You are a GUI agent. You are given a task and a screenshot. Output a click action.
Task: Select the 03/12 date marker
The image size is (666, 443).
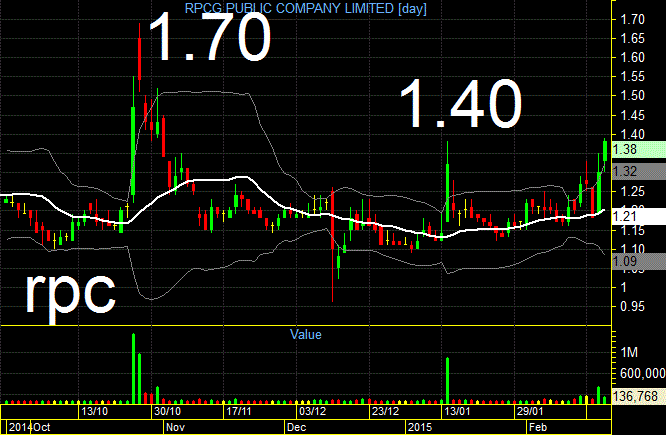pos(313,411)
